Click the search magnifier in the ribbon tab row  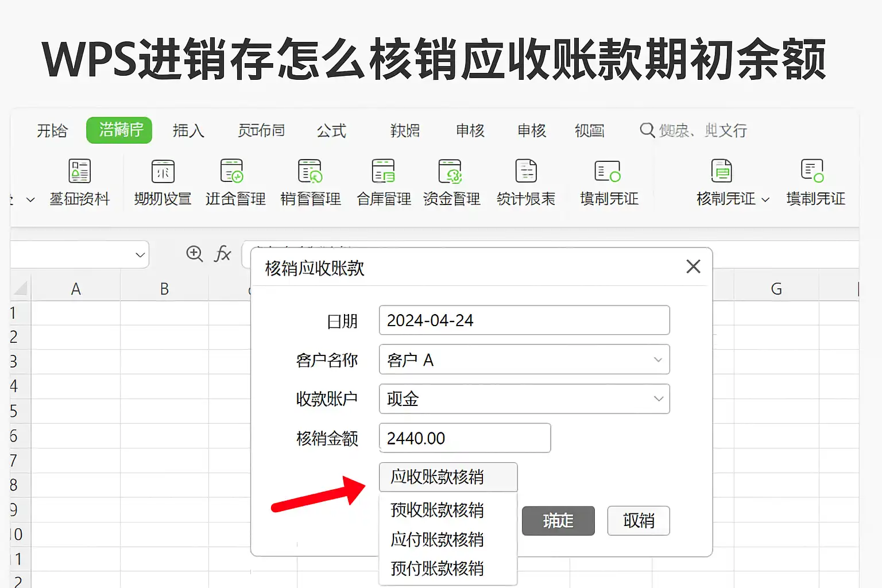tap(647, 130)
